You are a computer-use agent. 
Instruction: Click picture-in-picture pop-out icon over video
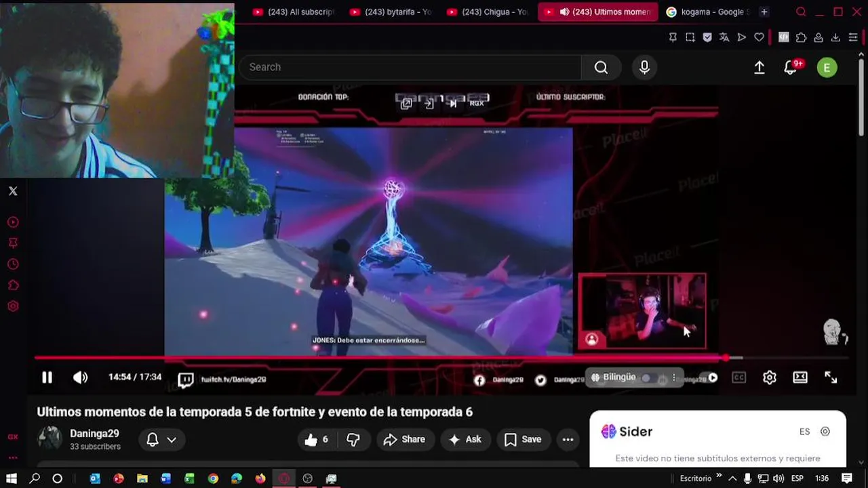pyautogui.click(x=406, y=104)
